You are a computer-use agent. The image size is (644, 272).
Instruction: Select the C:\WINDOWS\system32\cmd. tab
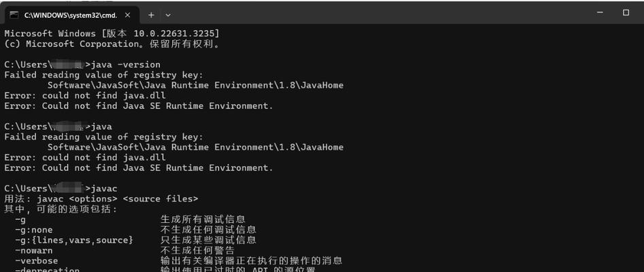(x=70, y=15)
